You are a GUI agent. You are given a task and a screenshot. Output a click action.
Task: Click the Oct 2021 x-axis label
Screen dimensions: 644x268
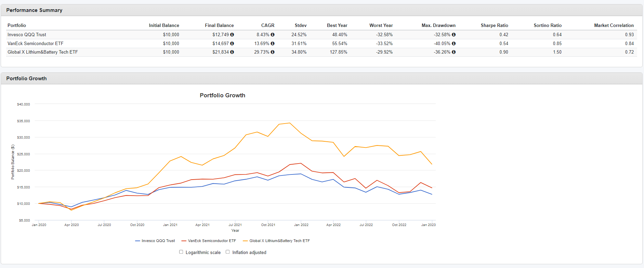[268, 225]
